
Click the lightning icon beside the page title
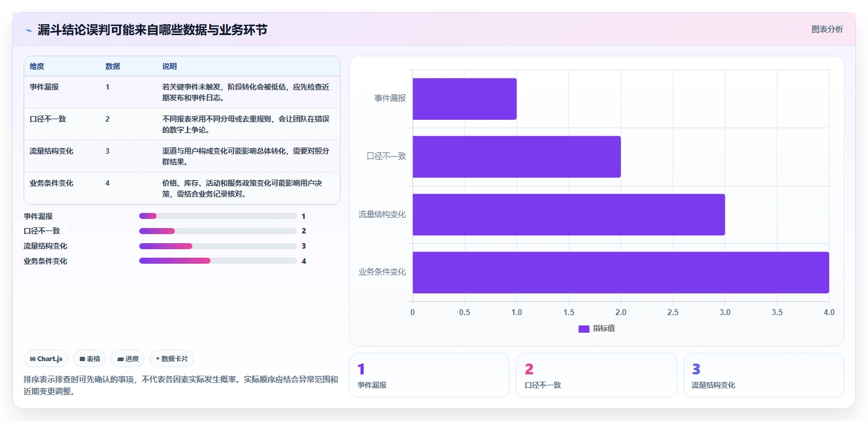[28, 30]
